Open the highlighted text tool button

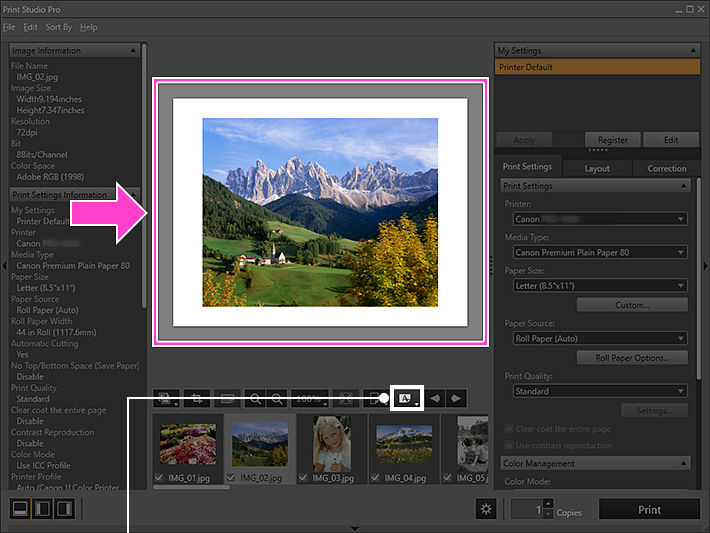[407, 398]
